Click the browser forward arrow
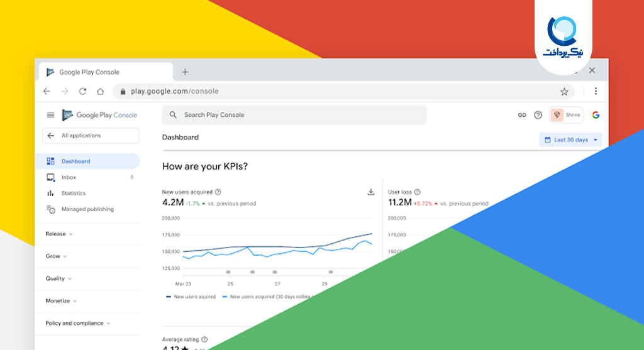The height and width of the screenshot is (350, 644). [x=65, y=91]
